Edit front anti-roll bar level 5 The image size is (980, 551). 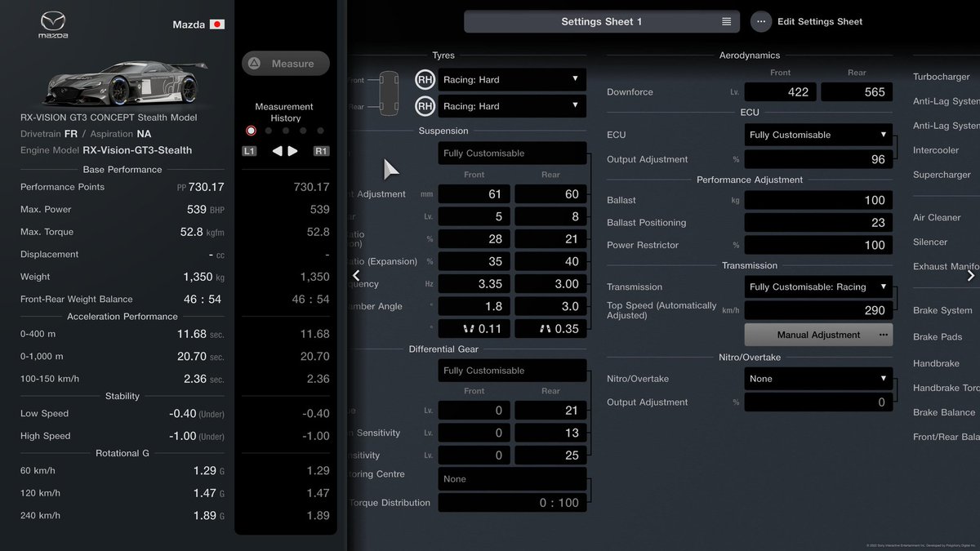click(474, 217)
